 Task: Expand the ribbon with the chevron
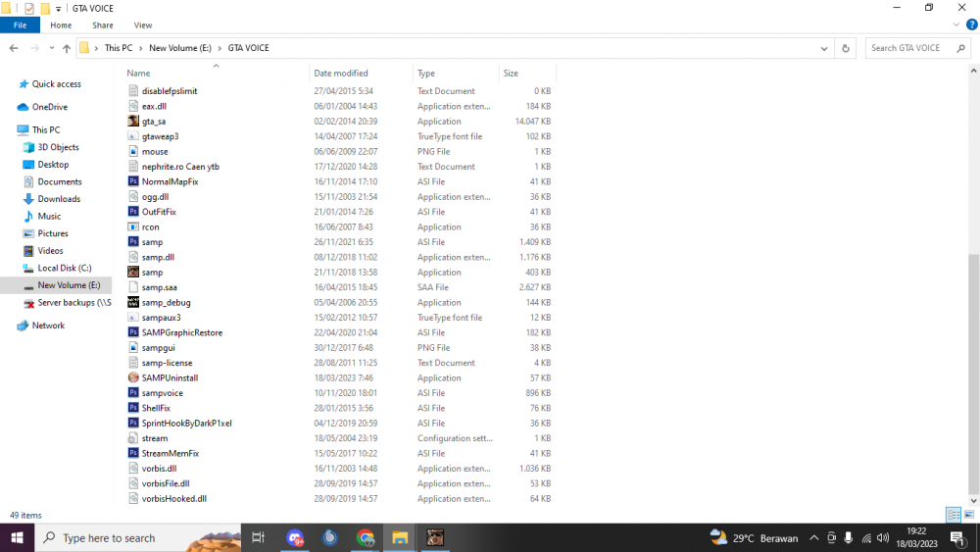[x=955, y=25]
